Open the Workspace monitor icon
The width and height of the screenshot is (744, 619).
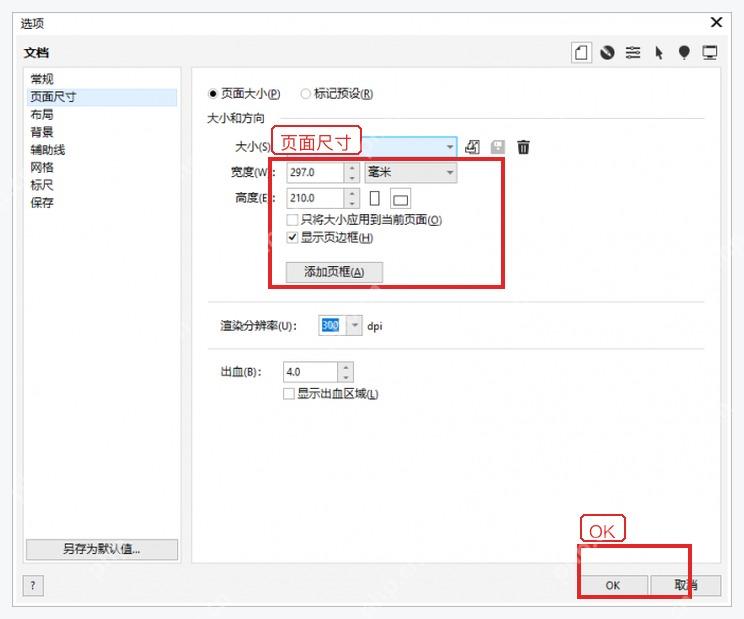coord(710,52)
